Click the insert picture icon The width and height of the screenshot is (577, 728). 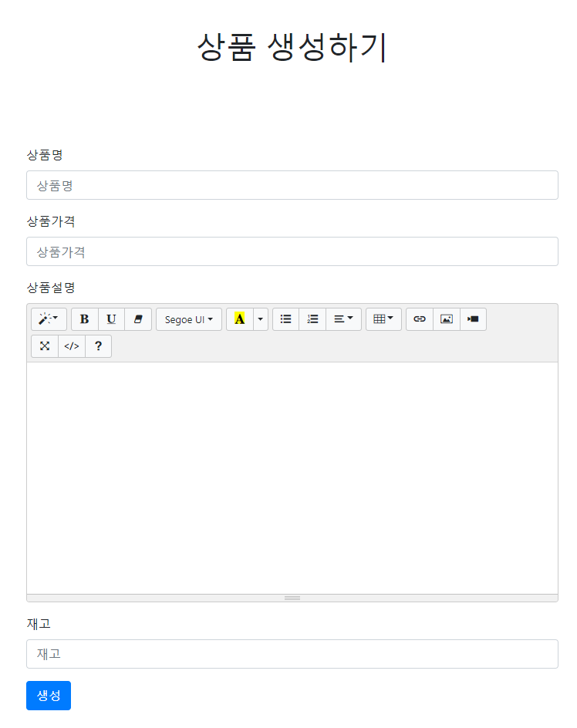[x=447, y=319]
